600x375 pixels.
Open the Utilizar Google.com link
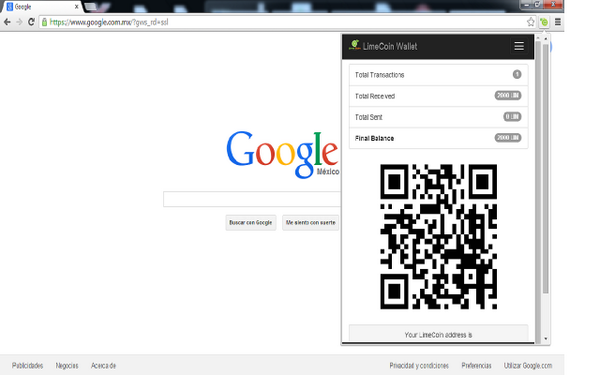[x=528, y=366]
